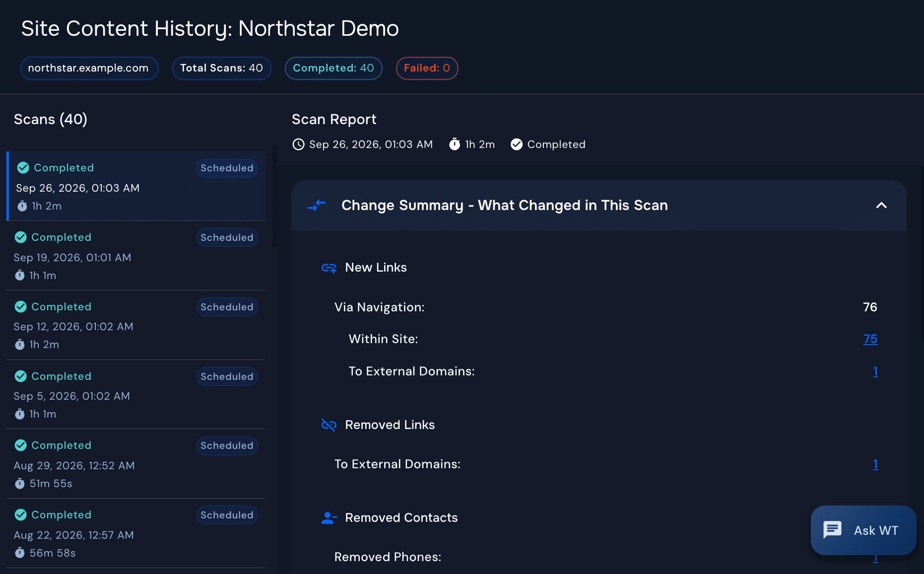This screenshot has height=574, width=924.
Task: Click the chat bubble icon in Ask WT
Action: tap(832, 530)
